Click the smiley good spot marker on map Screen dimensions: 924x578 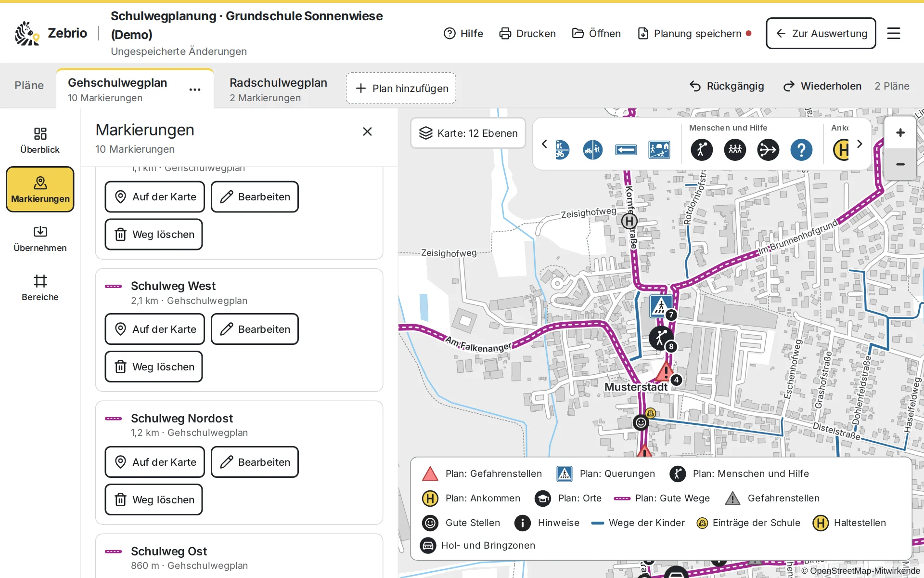coord(641,423)
